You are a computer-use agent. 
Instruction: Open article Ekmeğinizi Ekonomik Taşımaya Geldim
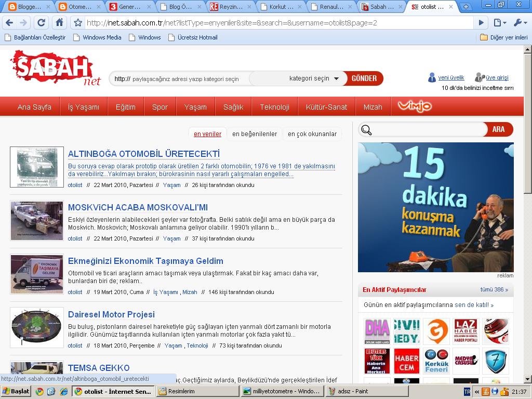145,261
